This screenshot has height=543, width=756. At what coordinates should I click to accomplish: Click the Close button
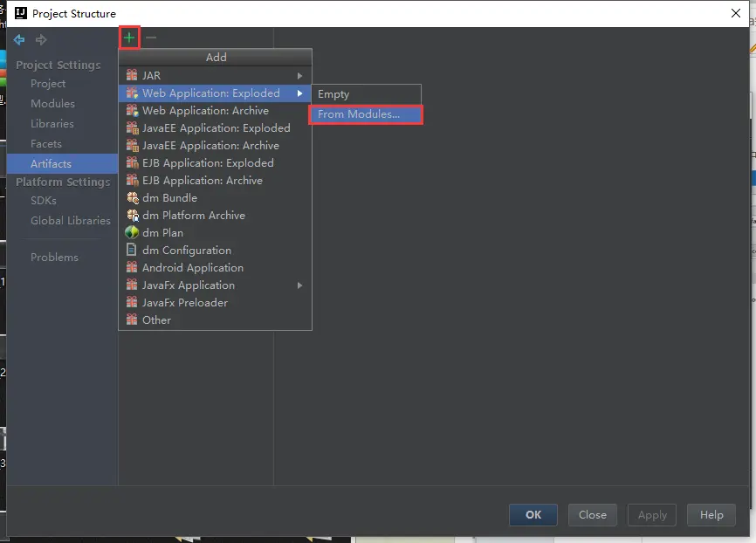tap(593, 515)
